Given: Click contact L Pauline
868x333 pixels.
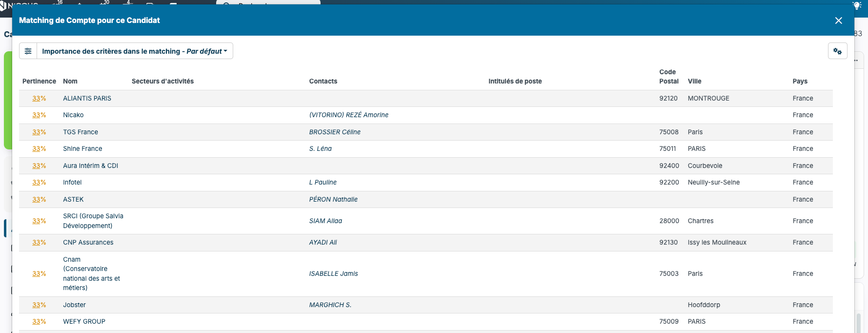Looking at the screenshot, I should coord(323,182).
